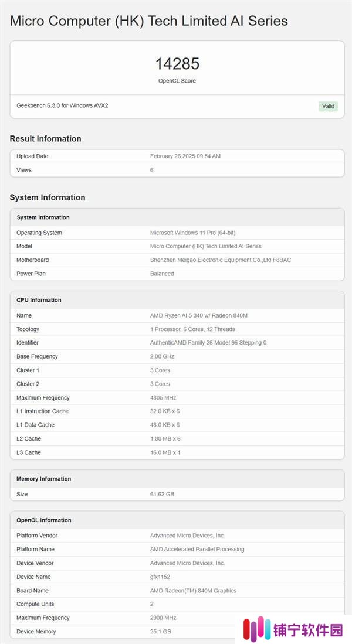Viewport: 352px width, 644px height.
Task: Select the page title heading
Action: [x=149, y=21]
